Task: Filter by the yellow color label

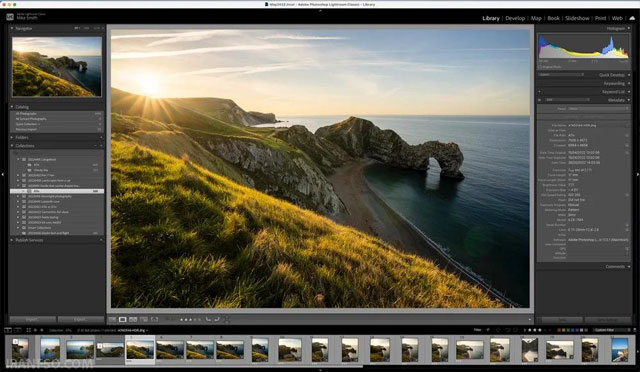Action: [564, 330]
